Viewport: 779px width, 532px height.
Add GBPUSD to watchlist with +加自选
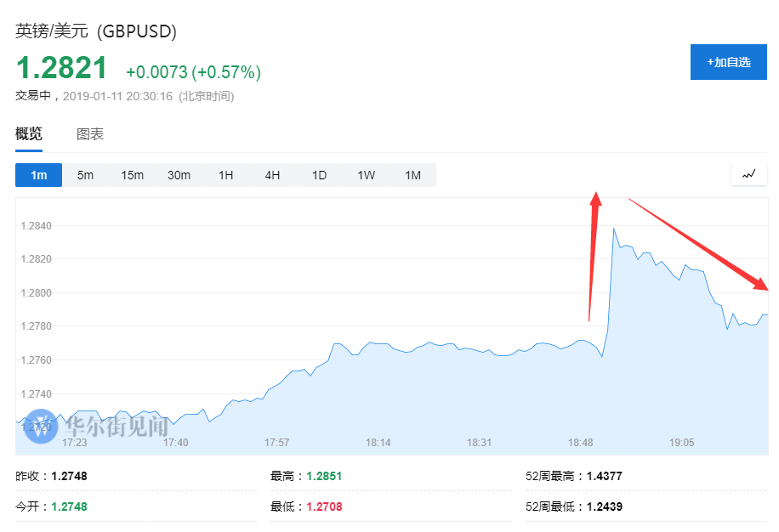pyautogui.click(x=728, y=62)
